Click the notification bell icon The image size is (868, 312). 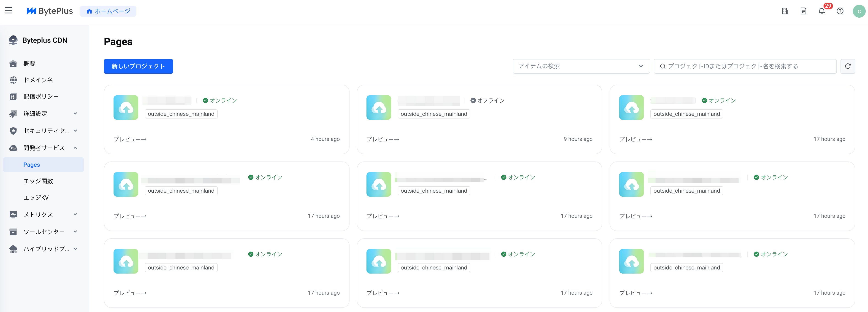[822, 11]
